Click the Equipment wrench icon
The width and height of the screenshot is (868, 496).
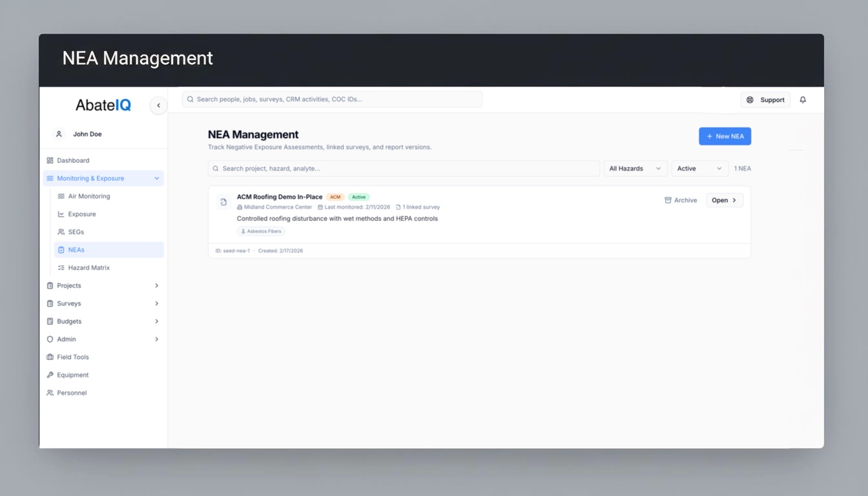[50, 375]
